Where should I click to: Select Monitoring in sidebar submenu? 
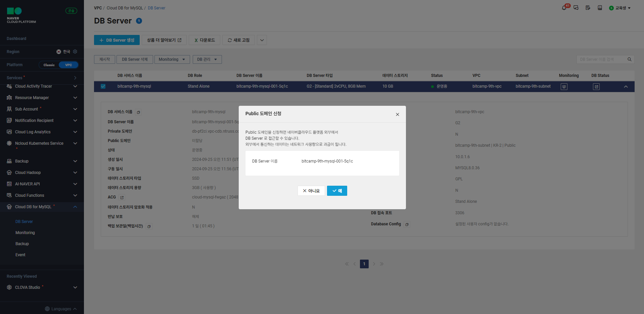tap(25, 233)
